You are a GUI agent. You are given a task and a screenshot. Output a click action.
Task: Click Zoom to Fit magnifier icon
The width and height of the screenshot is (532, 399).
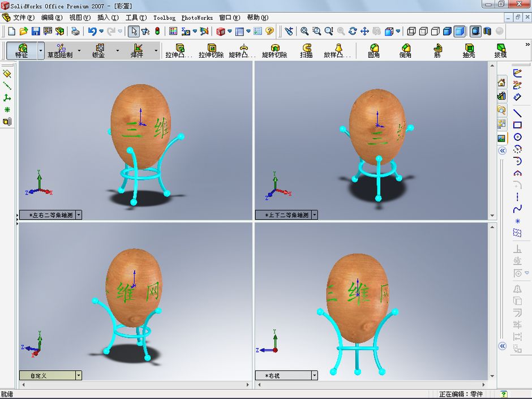(x=304, y=31)
